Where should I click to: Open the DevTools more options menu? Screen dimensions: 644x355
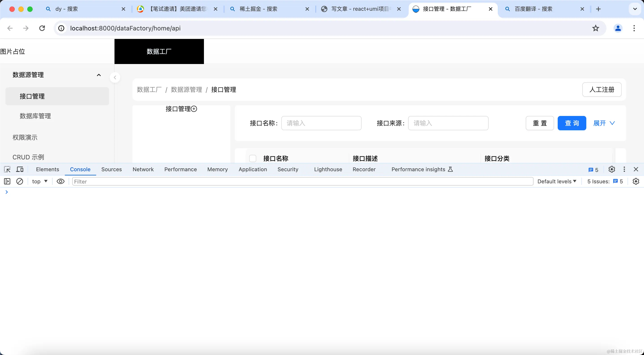pos(624,169)
